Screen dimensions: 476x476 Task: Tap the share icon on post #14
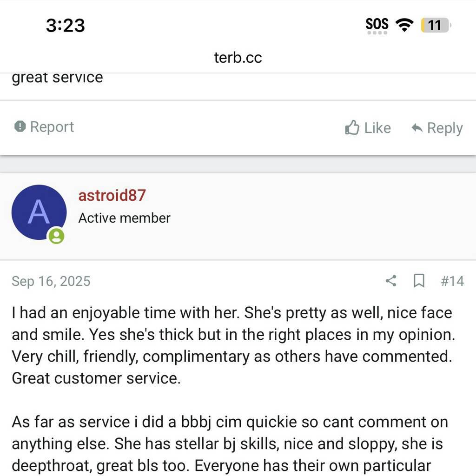(391, 281)
